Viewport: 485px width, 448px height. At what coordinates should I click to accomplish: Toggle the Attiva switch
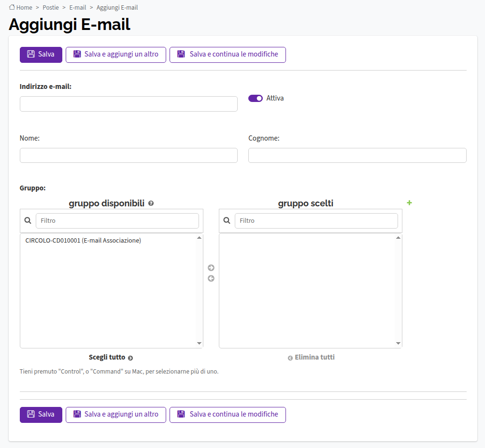coord(256,98)
